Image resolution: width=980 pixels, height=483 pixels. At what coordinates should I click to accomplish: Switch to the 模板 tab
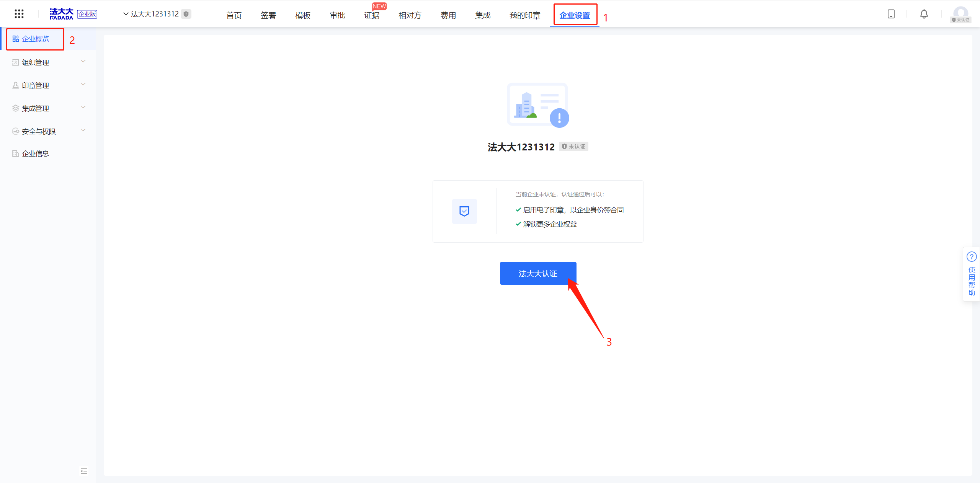tap(303, 15)
